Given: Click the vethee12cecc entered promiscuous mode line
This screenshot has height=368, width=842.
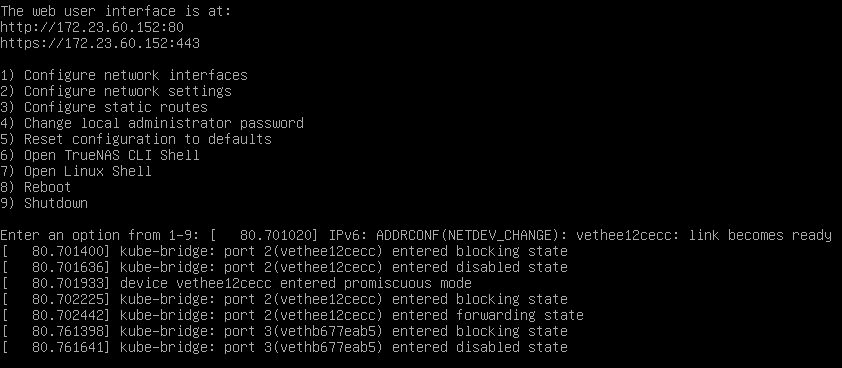Looking at the screenshot, I should pos(236,283).
